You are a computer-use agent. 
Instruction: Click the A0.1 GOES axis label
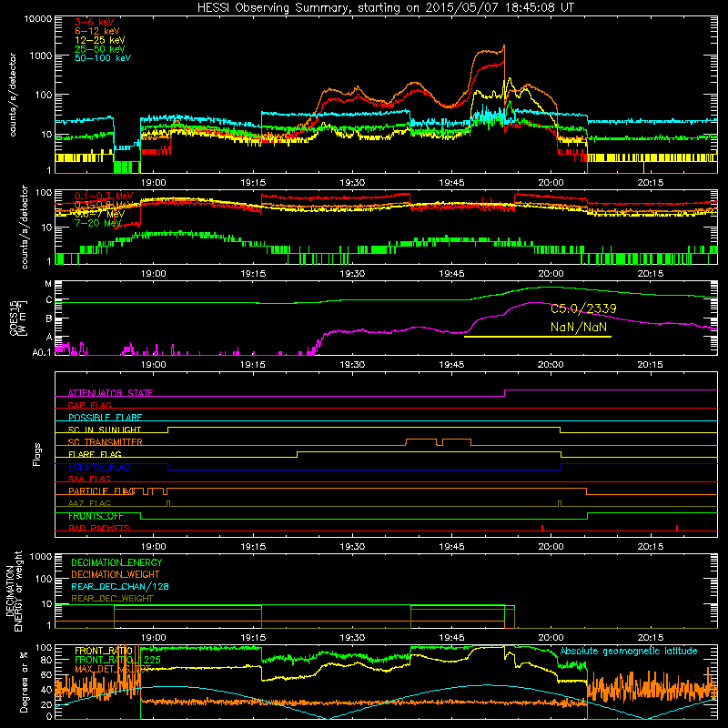tap(42, 353)
